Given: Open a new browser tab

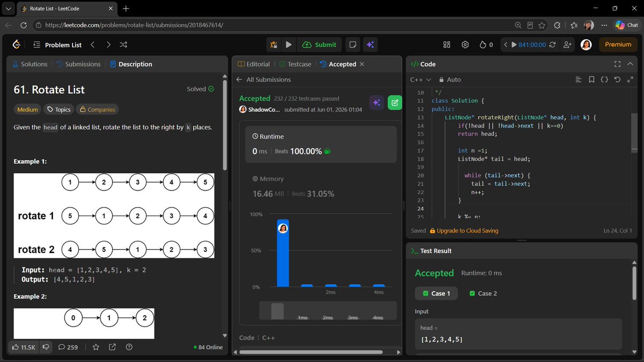Looking at the screenshot, I should 126,9.
